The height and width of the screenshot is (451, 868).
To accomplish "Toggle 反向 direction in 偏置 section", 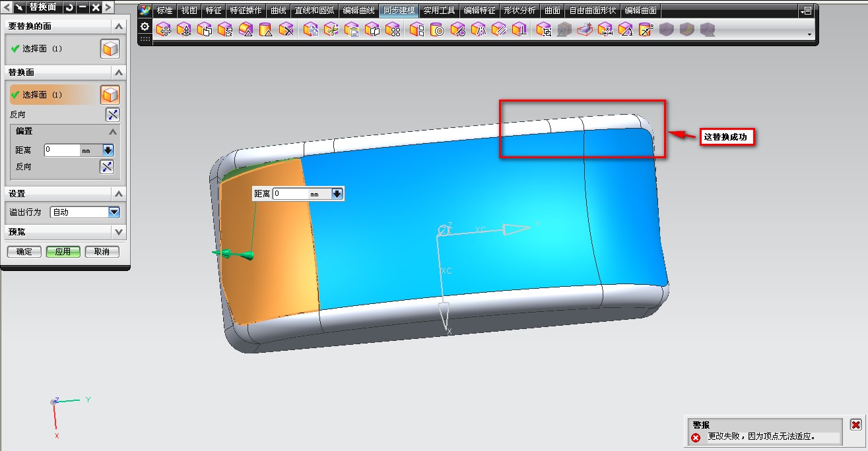I will pos(107,167).
